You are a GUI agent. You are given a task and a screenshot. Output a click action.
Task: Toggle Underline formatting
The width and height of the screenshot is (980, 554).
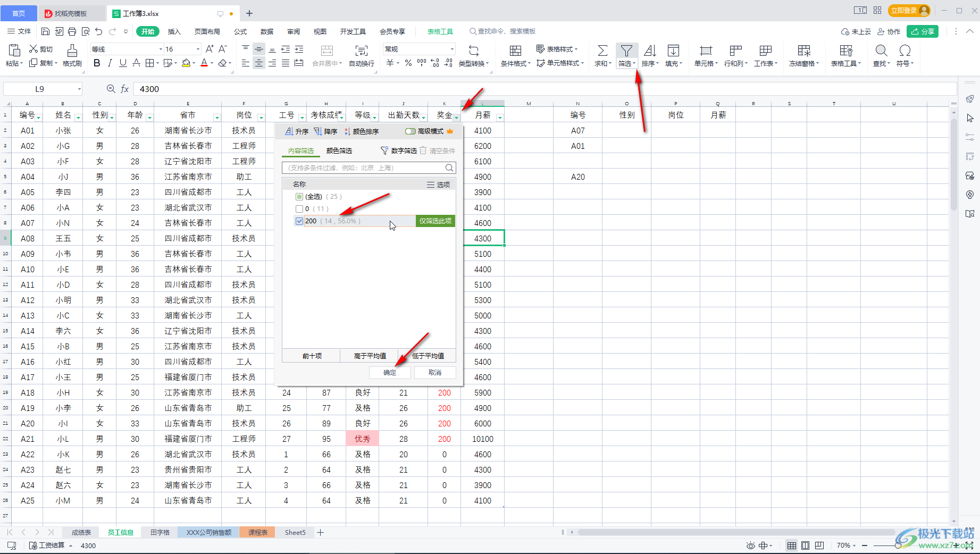123,63
